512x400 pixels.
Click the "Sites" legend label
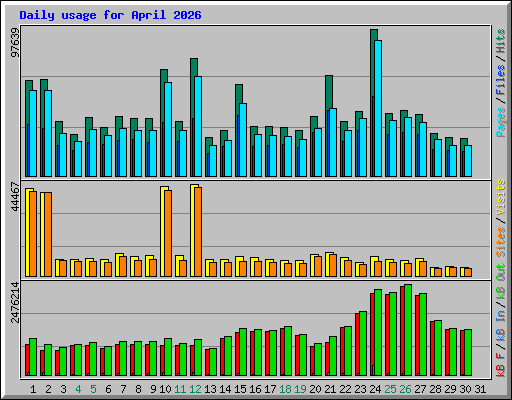[501, 242]
